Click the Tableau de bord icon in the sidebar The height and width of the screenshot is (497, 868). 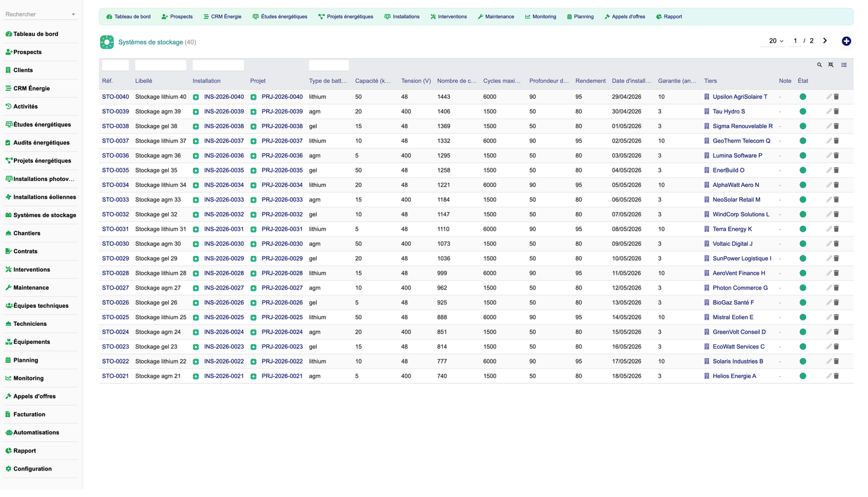pyautogui.click(x=8, y=34)
